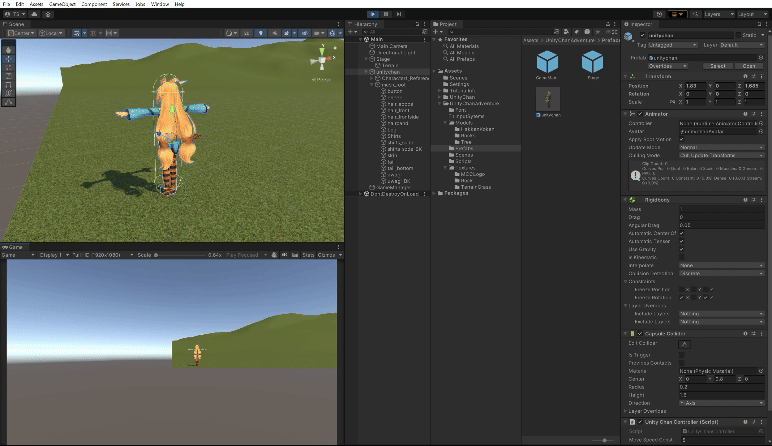The width and height of the screenshot is (772, 446).
Task: Click the Step frame button
Action: pyautogui.click(x=400, y=14)
